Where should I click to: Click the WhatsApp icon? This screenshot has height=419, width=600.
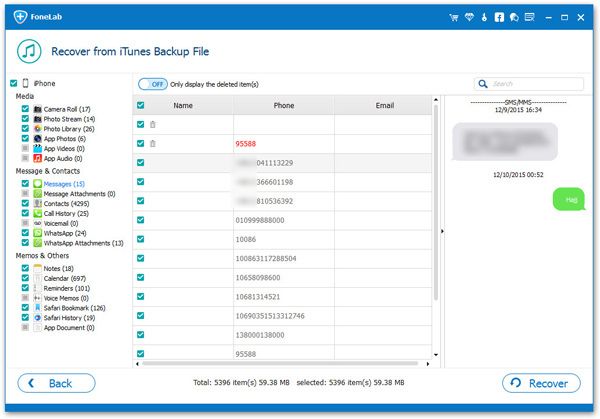(38, 233)
